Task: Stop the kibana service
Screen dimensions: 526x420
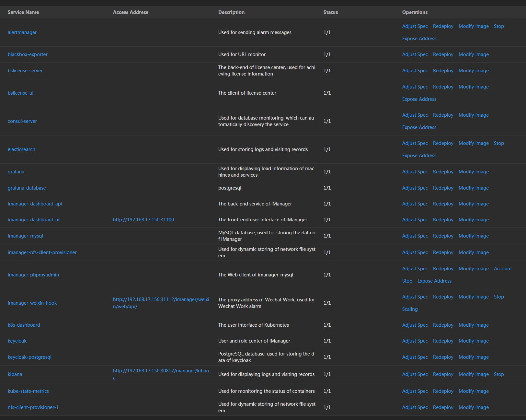Action: tap(498, 374)
